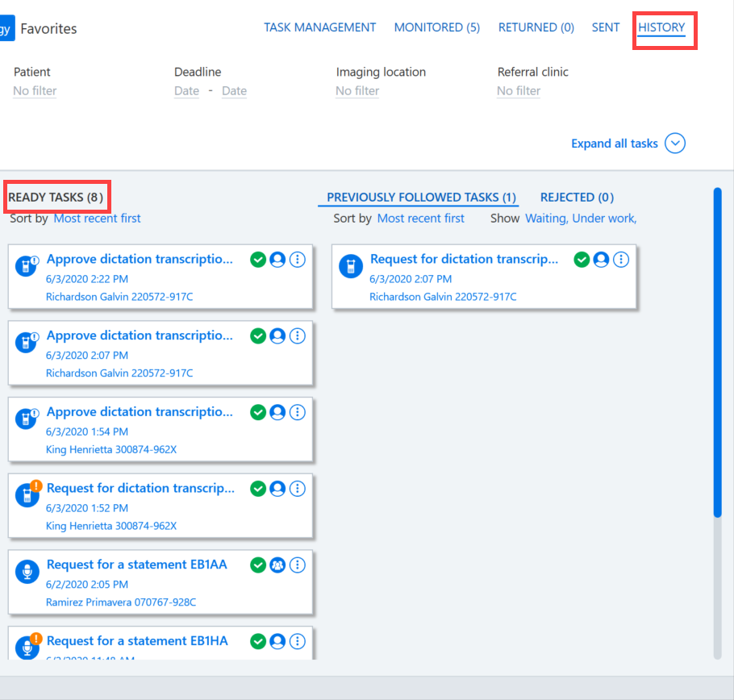The height and width of the screenshot is (700, 734).
Task: Open more options on 1:52 PM Request task
Action: click(x=298, y=489)
